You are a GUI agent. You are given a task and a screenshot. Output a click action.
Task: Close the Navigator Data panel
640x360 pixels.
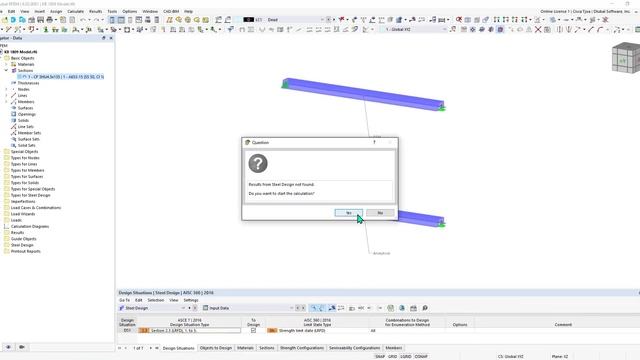111,38
